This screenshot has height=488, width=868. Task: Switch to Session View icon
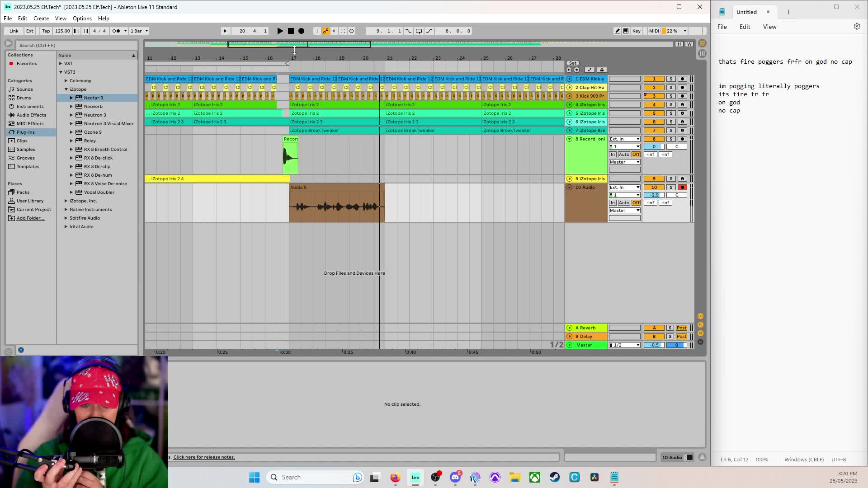pos(702,53)
